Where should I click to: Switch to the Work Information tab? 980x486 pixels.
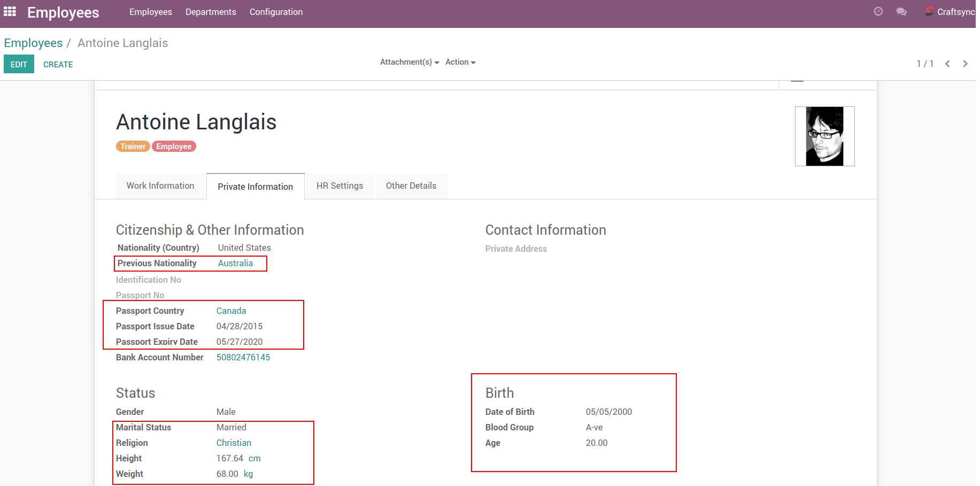click(x=160, y=186)
